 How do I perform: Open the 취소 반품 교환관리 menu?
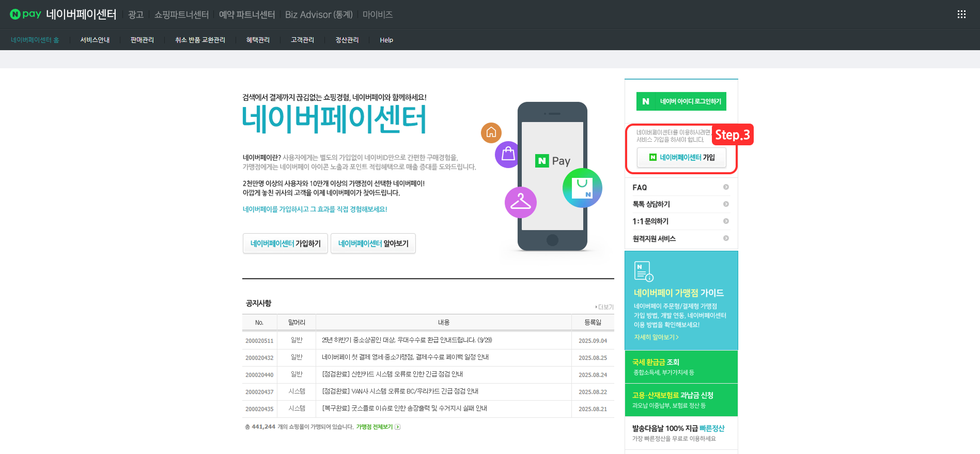200,40
